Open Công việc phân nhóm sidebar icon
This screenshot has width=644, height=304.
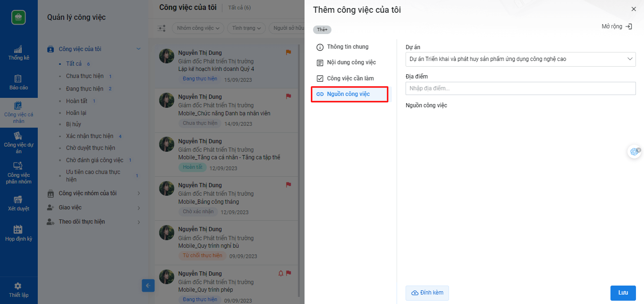pyautogui.click(x=18, y=173)
